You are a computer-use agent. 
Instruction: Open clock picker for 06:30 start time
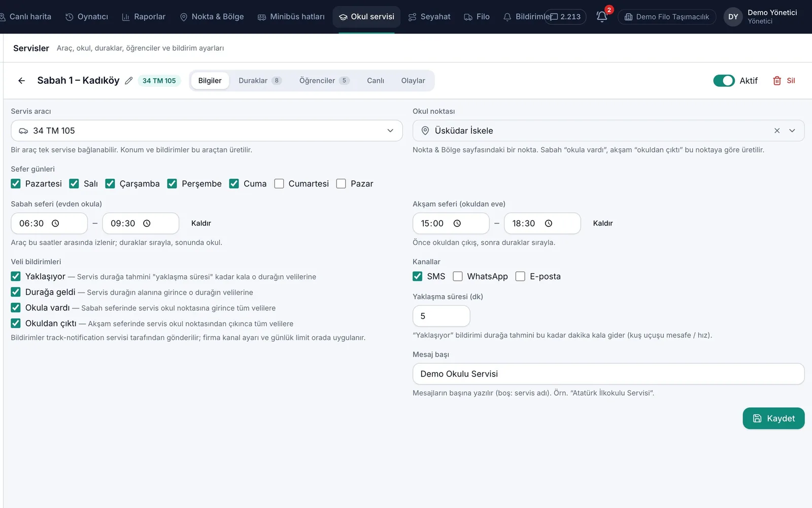click(x=56, y=224)
